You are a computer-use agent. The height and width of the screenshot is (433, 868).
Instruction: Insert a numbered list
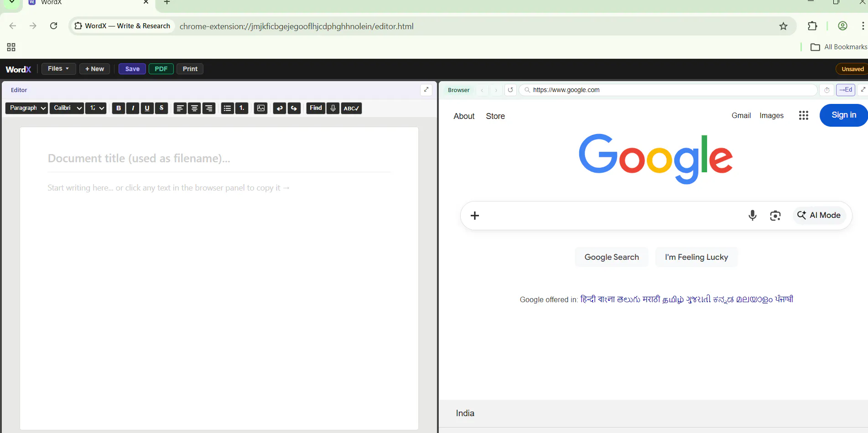[242, 108]
